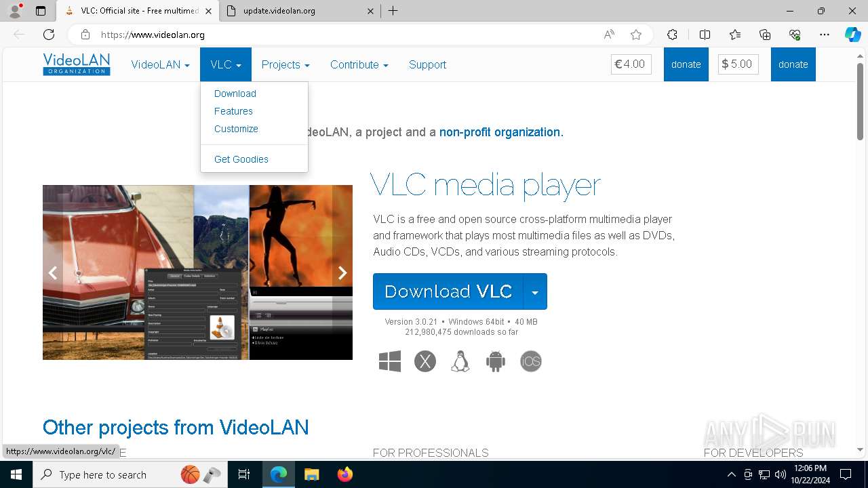
Task: Open Favorites list icon in toolbar
Action: pos(735,35)
